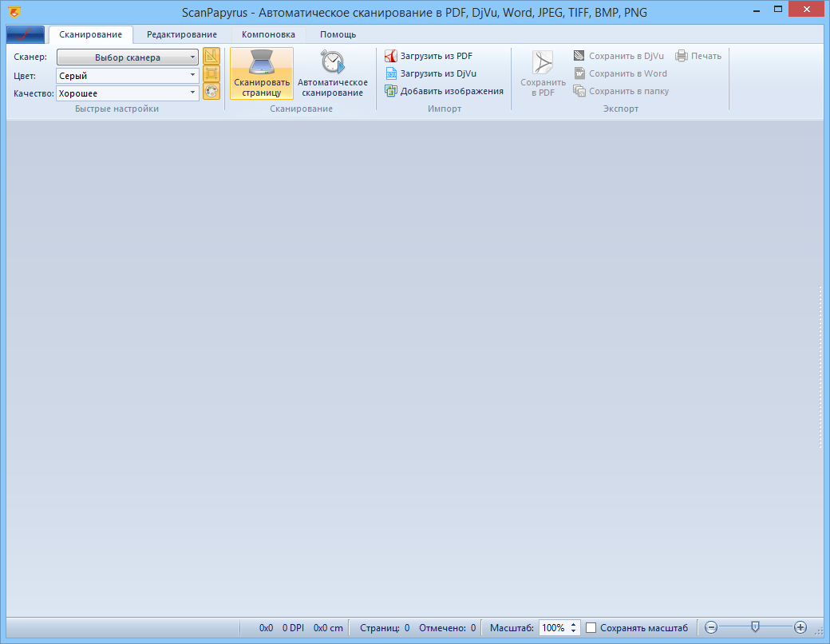Viewport: 830px width, 644px height.
Task: Open the blue application menu button
Action: (x=26, y=34)
